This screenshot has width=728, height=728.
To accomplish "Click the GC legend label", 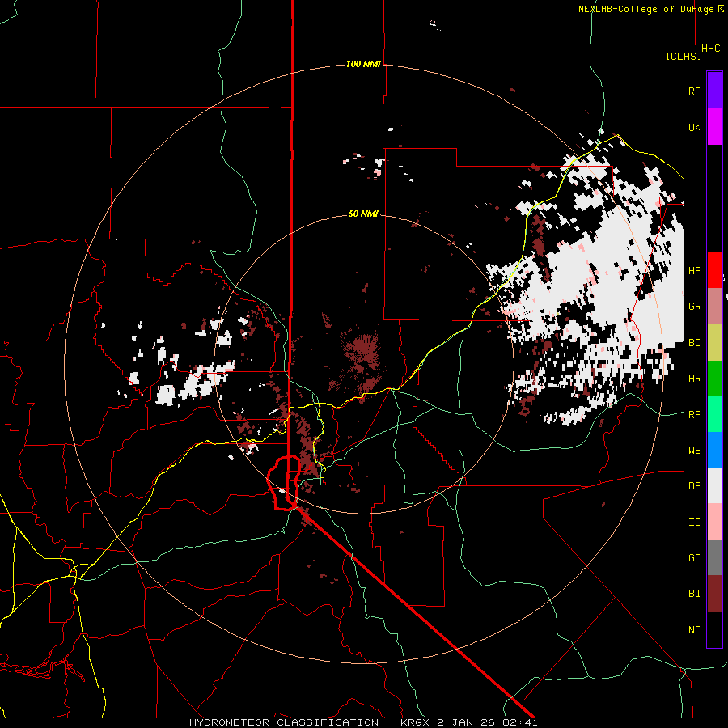I will 694,558.
